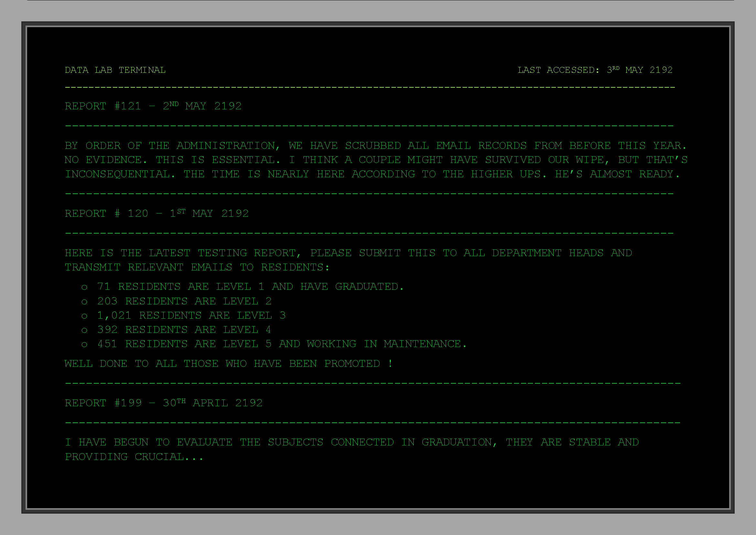Click bullet for 1,021 residents Level 3
The height and width of the screenshot is (535, 756).
tap(84, 316)
